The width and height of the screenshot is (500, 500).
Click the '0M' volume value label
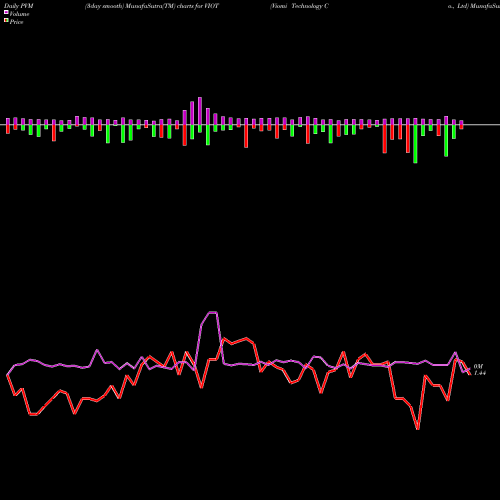tap(478, 367)
